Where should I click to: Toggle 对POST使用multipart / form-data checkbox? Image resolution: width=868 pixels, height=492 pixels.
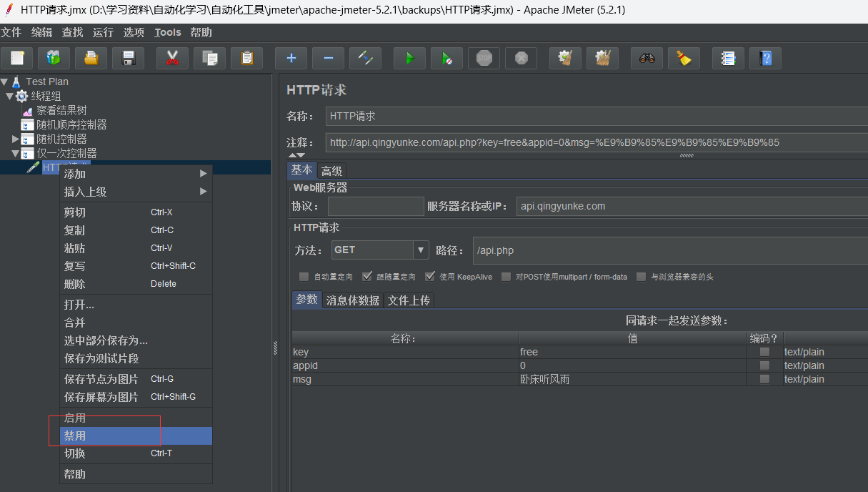(507, 277)
